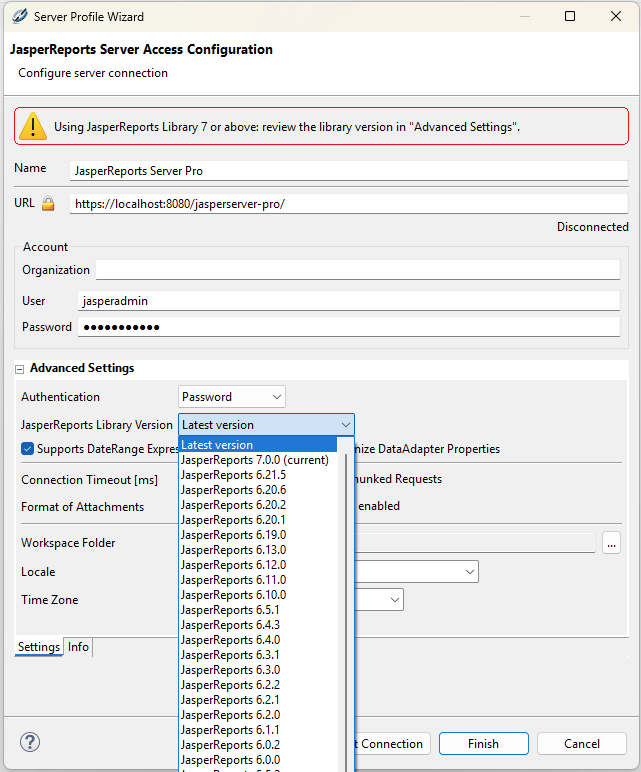Collapse the Advanced Settings section

20,369
